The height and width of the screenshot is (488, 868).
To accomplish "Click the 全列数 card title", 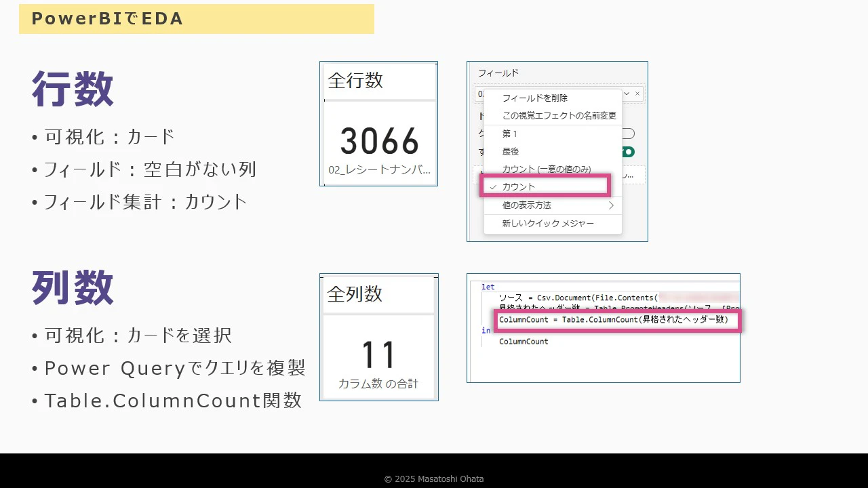I will [x=355, y=293].
